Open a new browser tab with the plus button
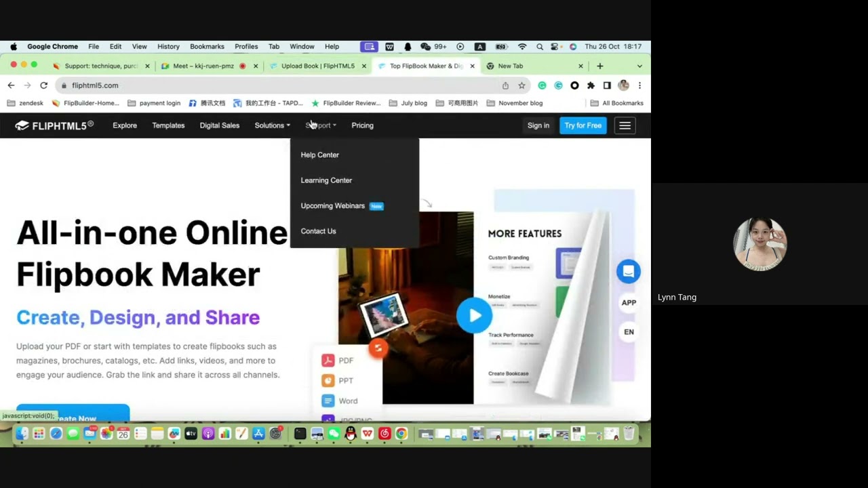868x488 pixels. pos(599,66)
